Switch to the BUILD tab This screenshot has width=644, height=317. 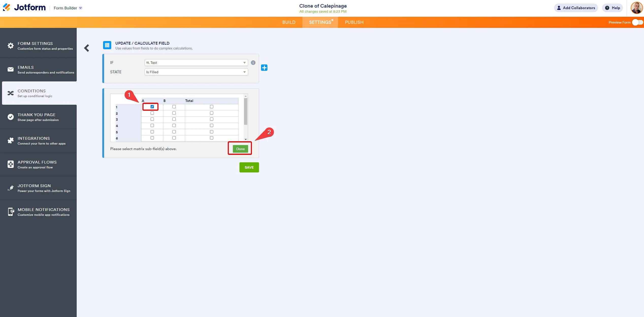[289, 22]
